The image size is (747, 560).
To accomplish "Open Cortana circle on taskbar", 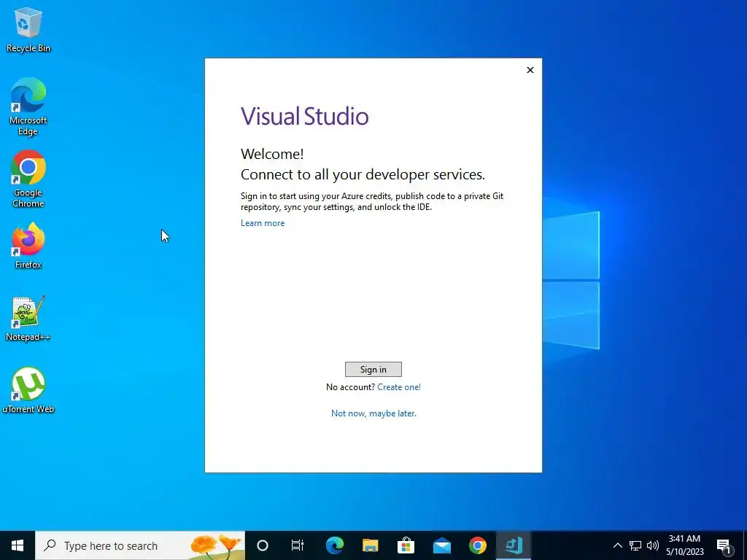I will coord(263,545).
